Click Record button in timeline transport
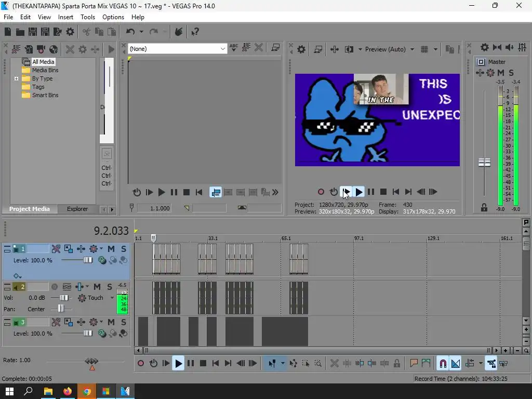This screenshot has height=399, width=532. (140, 363)
